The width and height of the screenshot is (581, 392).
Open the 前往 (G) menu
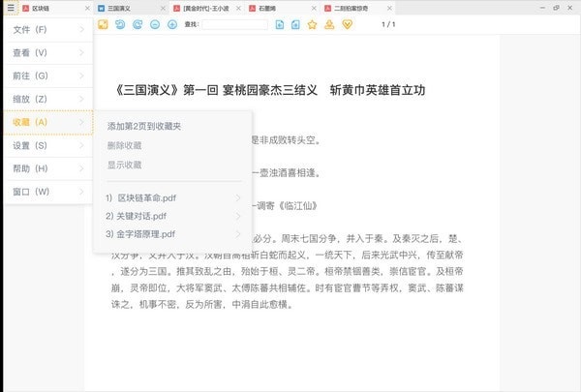pos(48,75)
